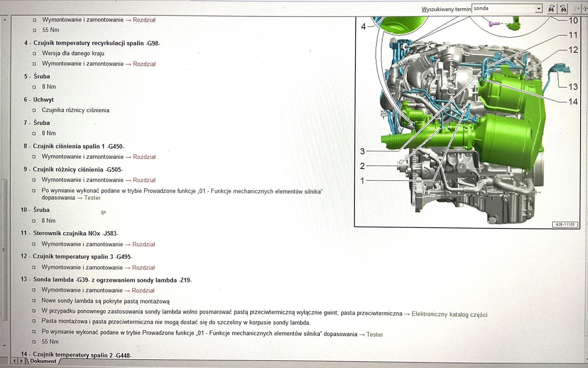Click item 10 heading "Śruba"

[x=41, y=210]
